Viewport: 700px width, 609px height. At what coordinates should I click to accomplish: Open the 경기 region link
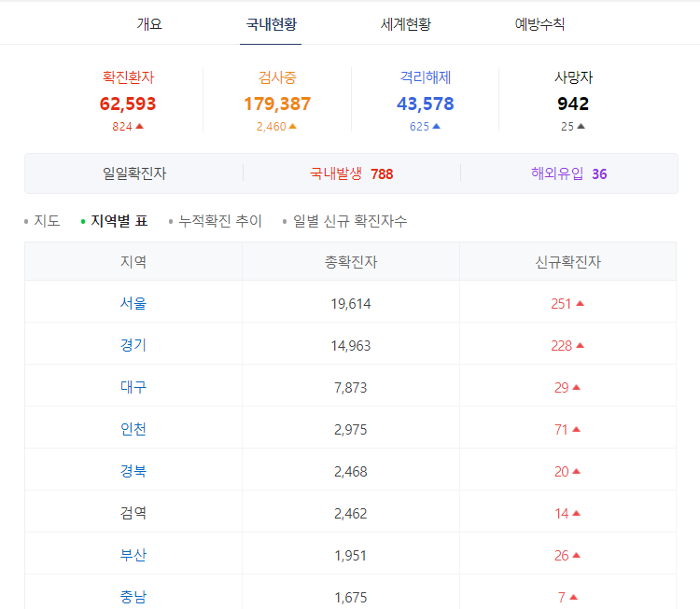click(133, 345)
